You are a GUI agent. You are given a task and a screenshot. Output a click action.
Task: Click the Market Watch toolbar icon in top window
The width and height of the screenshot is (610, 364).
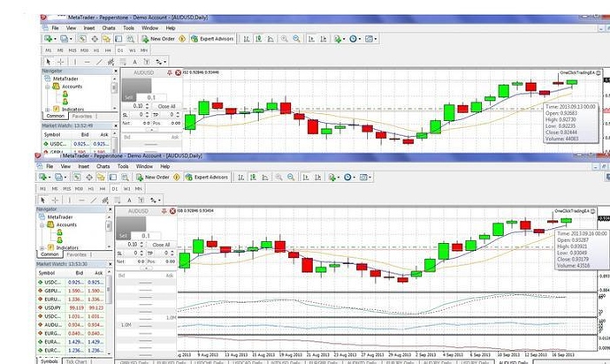coord(82,39)
